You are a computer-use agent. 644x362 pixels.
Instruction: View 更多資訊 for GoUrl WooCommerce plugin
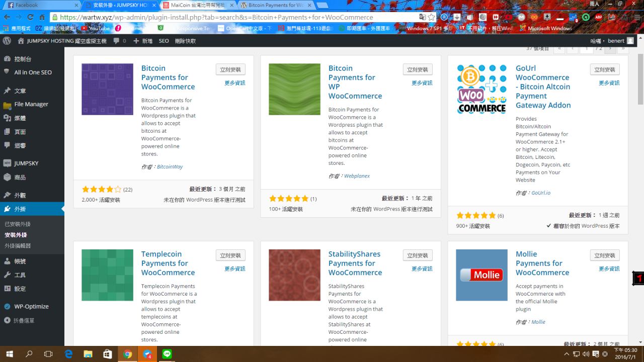coord(609,83)
